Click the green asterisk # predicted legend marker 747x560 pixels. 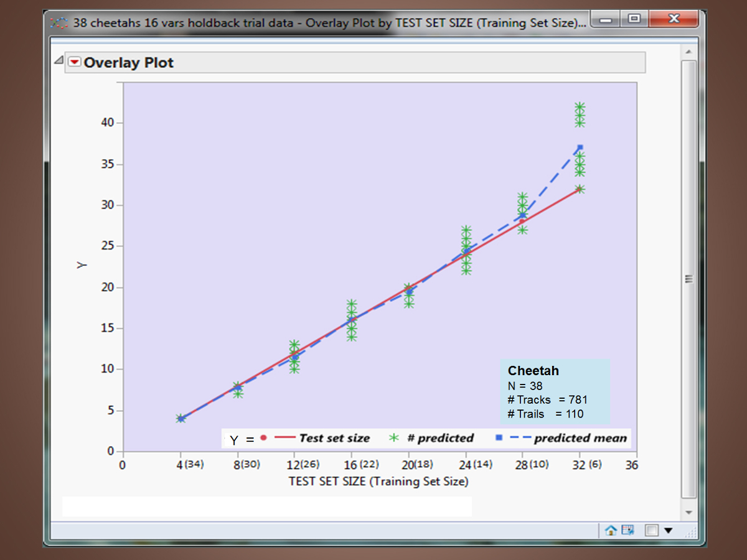[393, 438]
